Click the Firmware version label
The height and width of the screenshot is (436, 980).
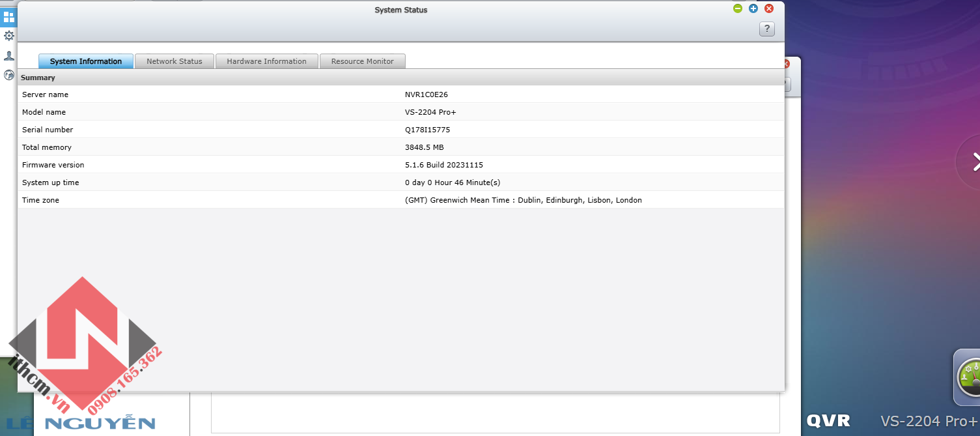click(x=53, y=165)
